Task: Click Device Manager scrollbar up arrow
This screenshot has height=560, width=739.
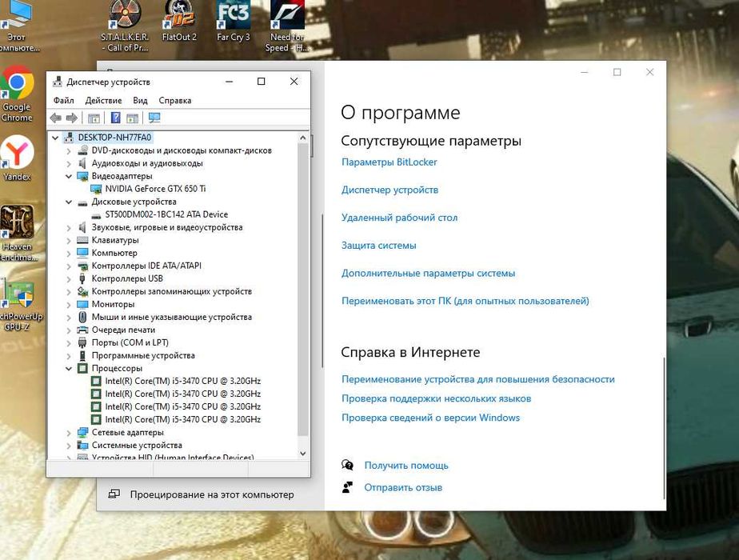Action: point(302,138)
